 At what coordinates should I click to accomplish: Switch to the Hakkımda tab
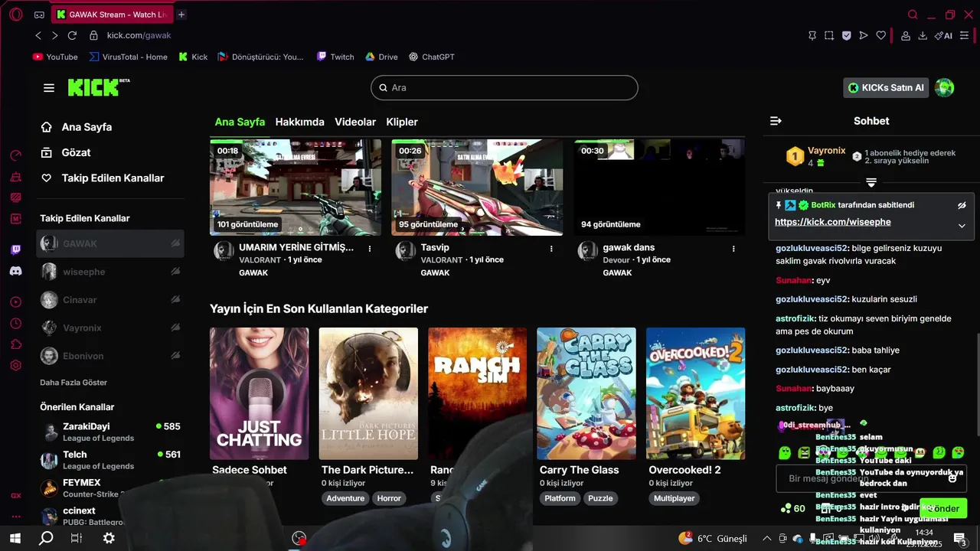coord(300,122)
